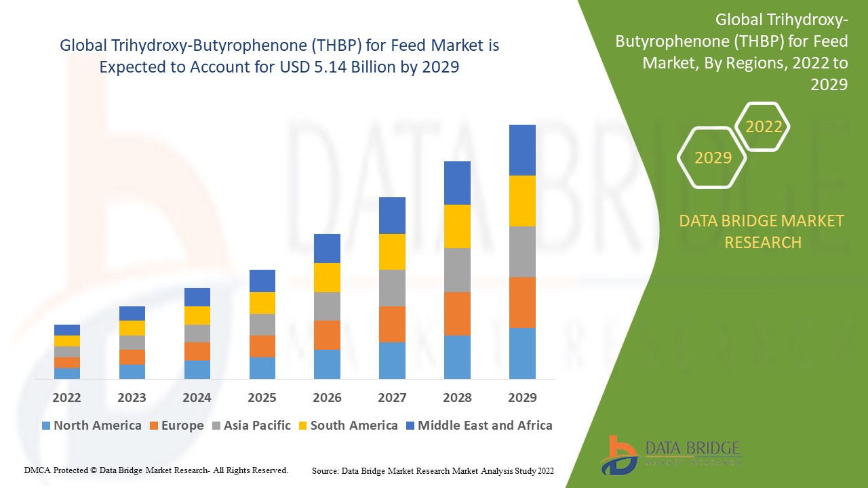Screen dimensions: 868x488
Task: Click the tallest 2029 stacked bar
Action: click(523, 251)
